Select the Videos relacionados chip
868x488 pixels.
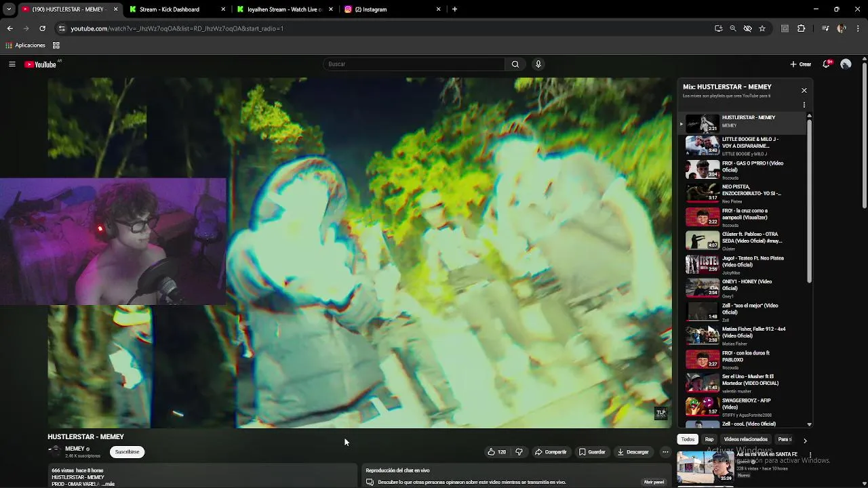point(745,439)
